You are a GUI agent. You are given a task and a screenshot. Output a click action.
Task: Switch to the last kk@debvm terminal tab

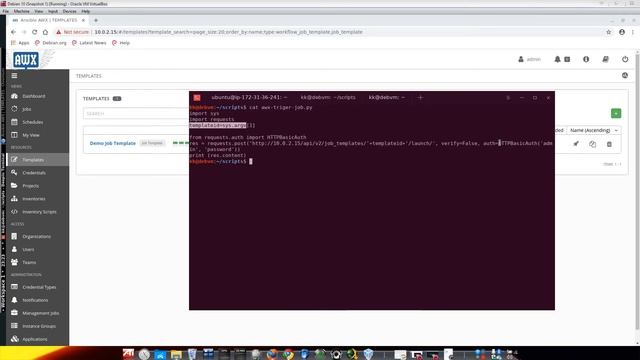point(387,98)
